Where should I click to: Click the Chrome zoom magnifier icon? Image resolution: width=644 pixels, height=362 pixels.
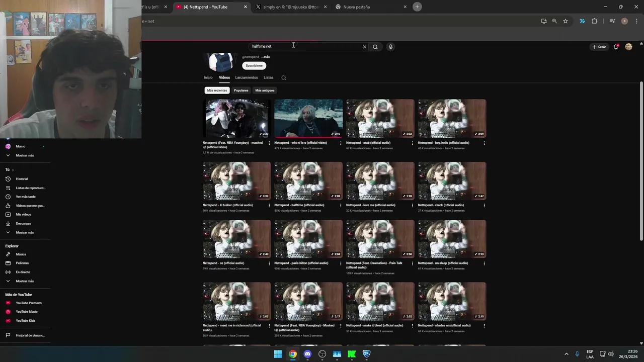554,21
